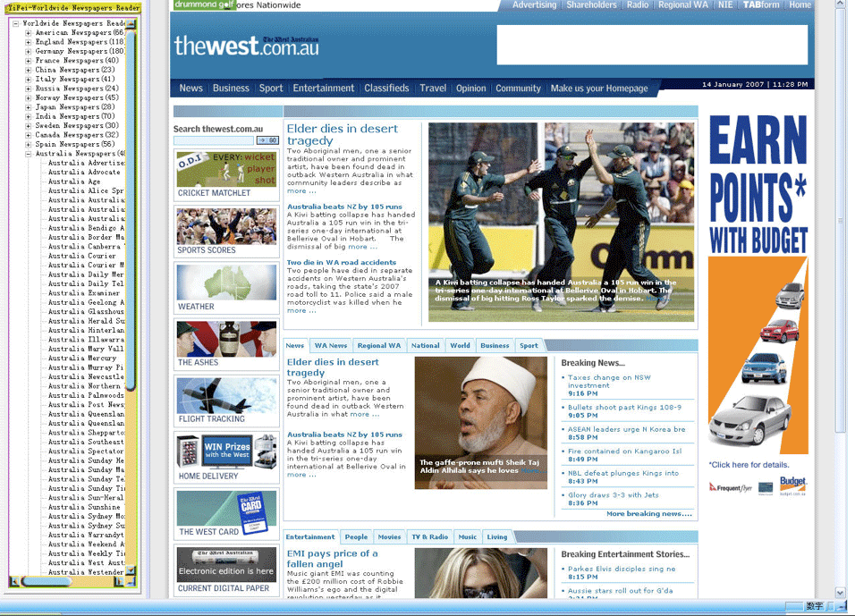Expand the Germany Newspapers node
855x616 pixels.
point(29,51)
